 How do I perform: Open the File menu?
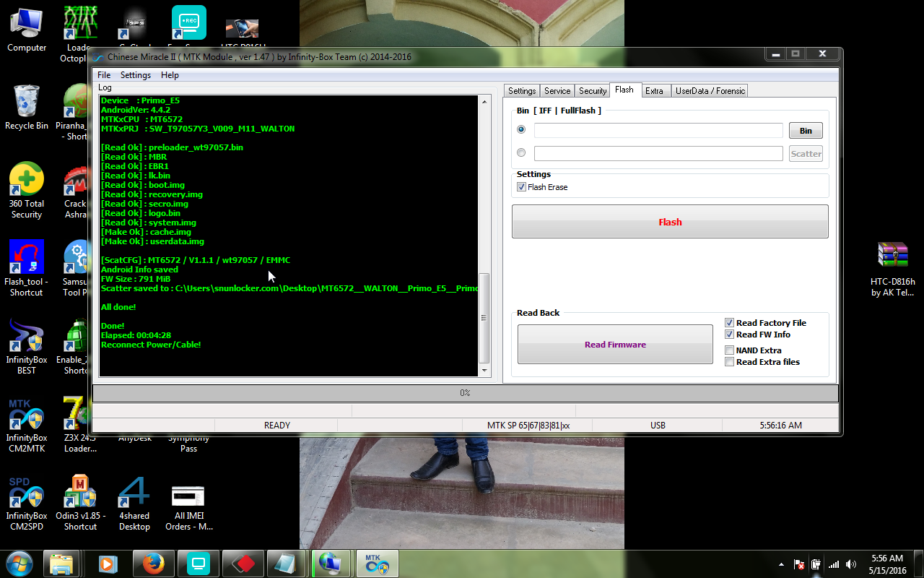(104, 75)
